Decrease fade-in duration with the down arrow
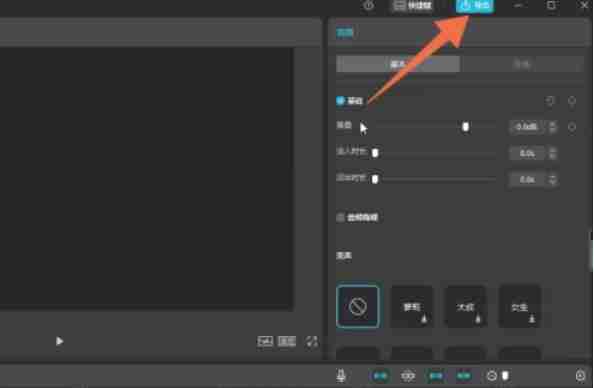Screen dimensions: 594x388 (x=553, y=156)
